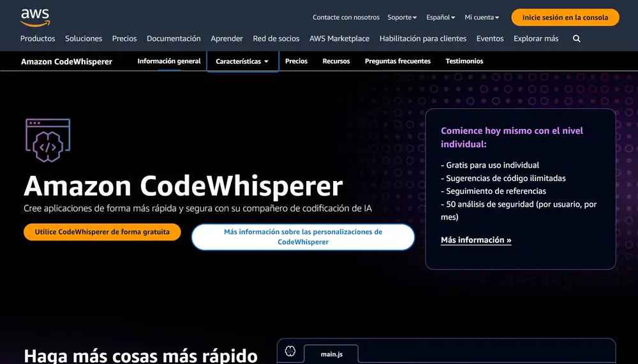638x364 pixels.
Task: Open the Eventos menu
Action: 490,39
